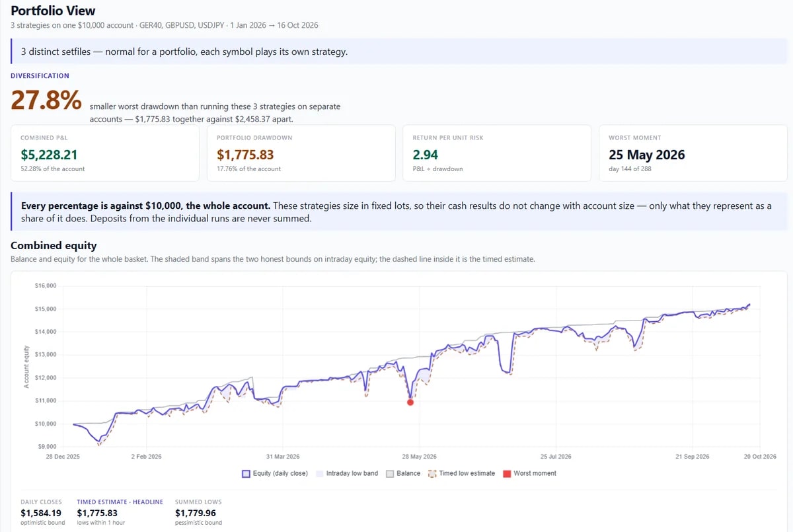
Task: Click the 'pessimistic bound' caption
Action: 198,523
